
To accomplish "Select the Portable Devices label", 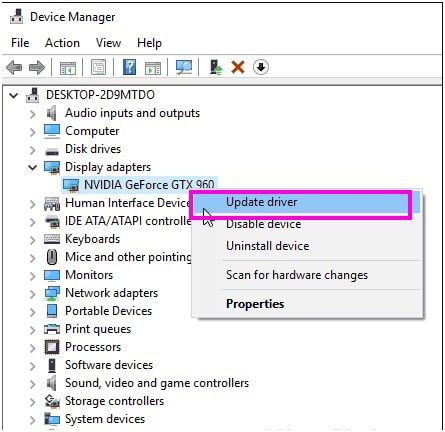I will tap(108, 311).
